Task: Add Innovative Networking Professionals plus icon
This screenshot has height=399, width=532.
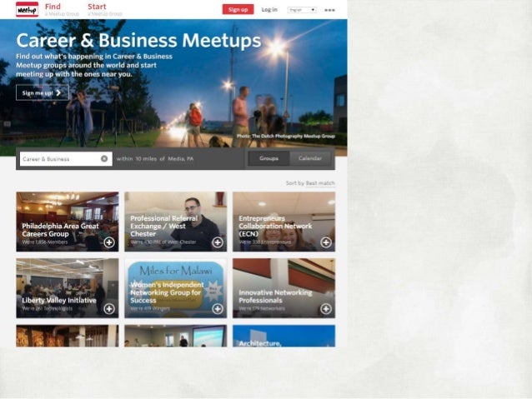Action: coord(326,309)
